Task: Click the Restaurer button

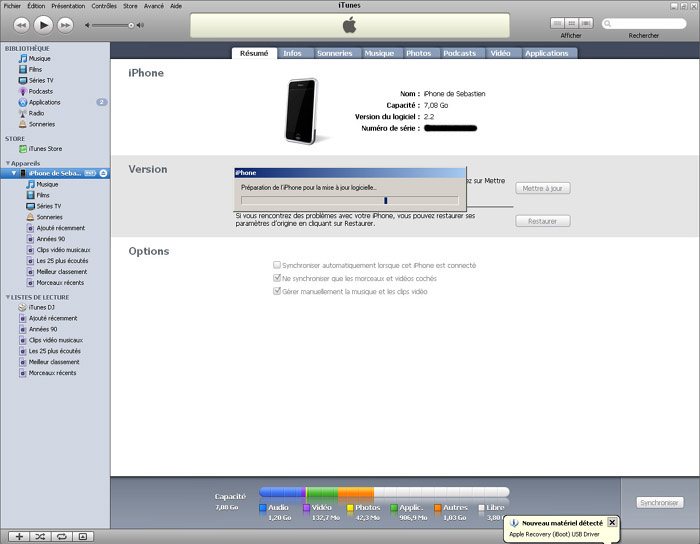Action: tap(542, 221)
